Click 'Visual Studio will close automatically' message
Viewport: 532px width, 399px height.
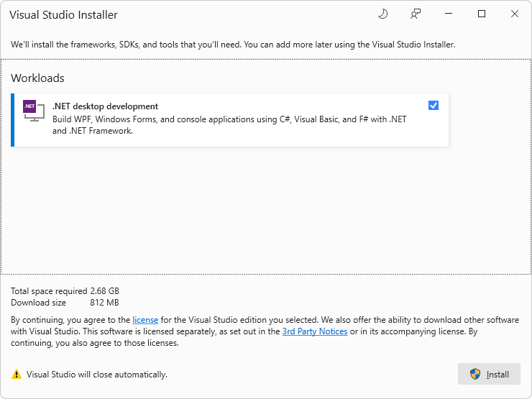[x=97, y=375]
